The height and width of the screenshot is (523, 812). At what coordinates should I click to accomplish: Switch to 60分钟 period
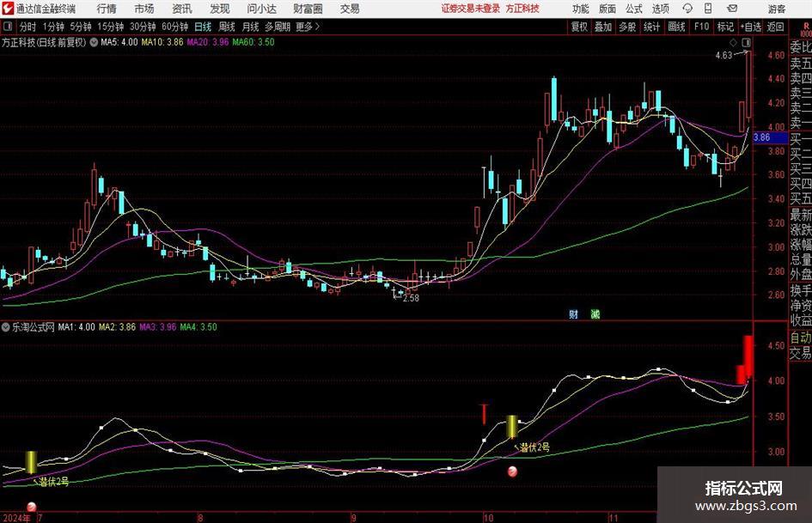click(174, 27)
